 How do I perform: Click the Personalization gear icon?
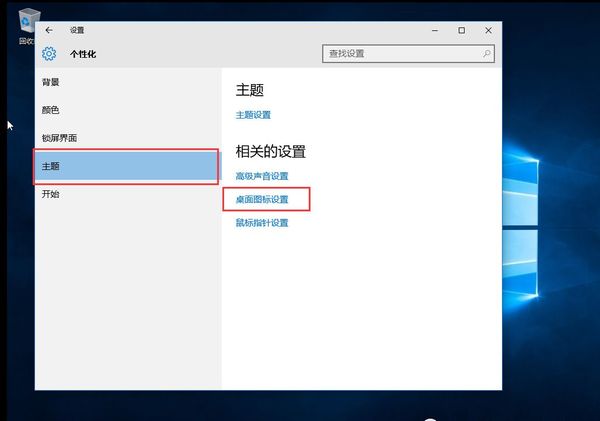click(x=49, y=53)
